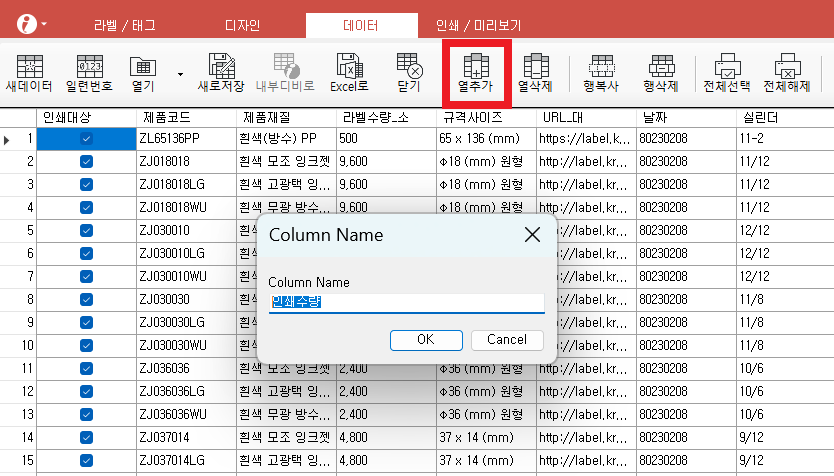
Task: Toggle the print checkbox for ZJ037014
Action: [x=86, y=436]
